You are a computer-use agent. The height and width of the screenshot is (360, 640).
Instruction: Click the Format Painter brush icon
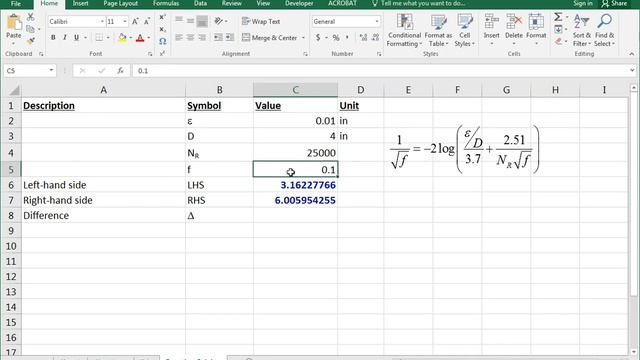click(x=31, y=41)
